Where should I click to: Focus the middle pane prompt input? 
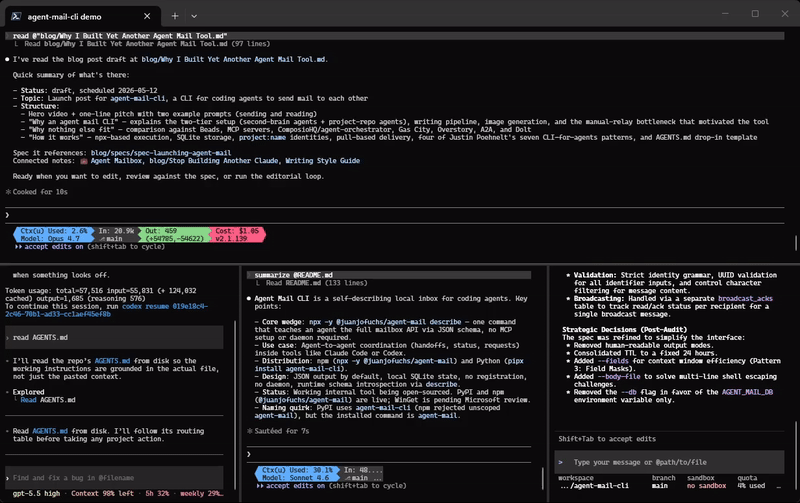(x=389, y=454)
